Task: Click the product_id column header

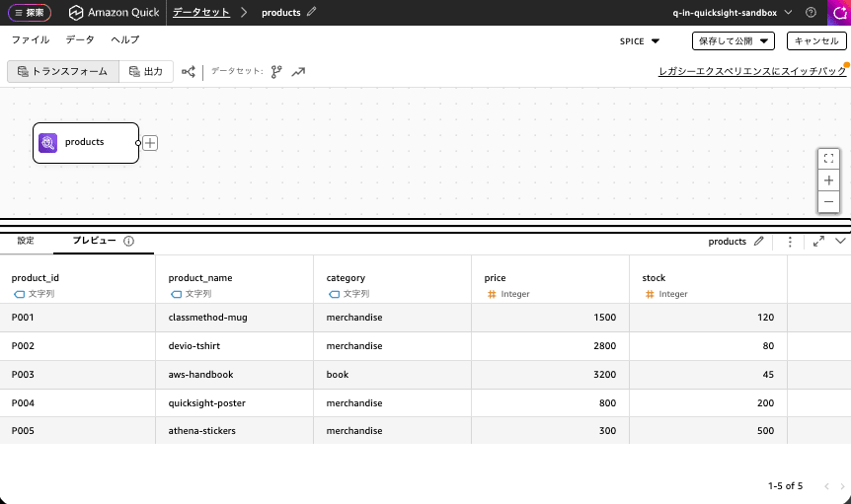Action: tap(36, 278)
